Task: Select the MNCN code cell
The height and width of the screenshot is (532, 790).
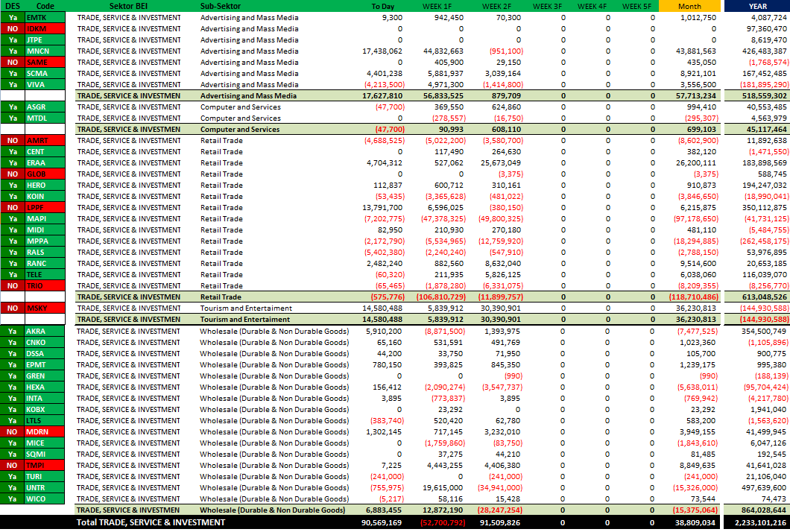Action: [45, 51]
